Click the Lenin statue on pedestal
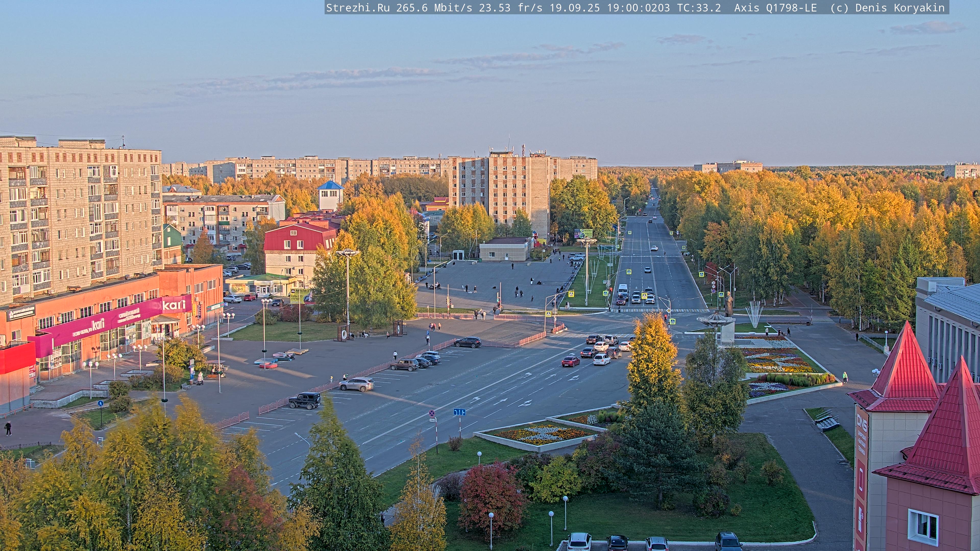This screenshot has height=551, width=980. [729, 304]
